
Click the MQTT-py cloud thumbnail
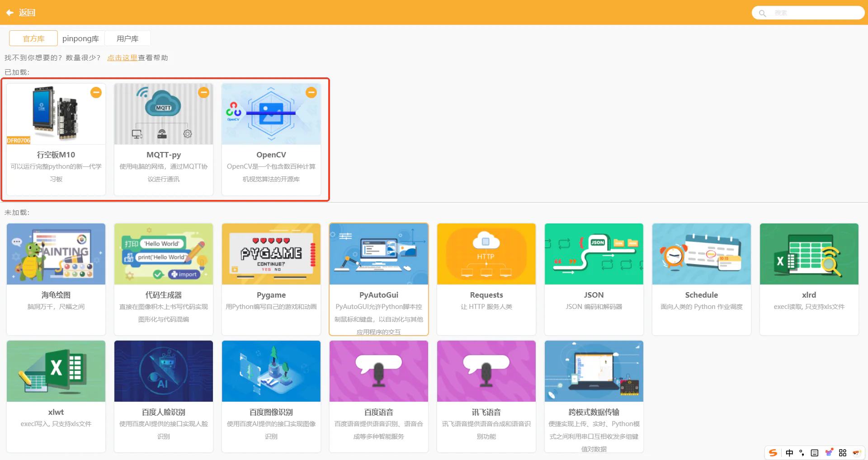click(x=164, y=114)
